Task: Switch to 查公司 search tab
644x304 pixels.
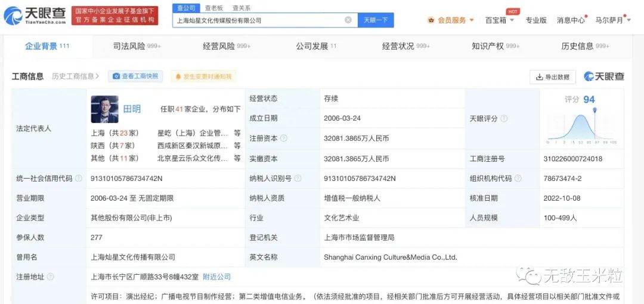Action: (x=186, y=8)
